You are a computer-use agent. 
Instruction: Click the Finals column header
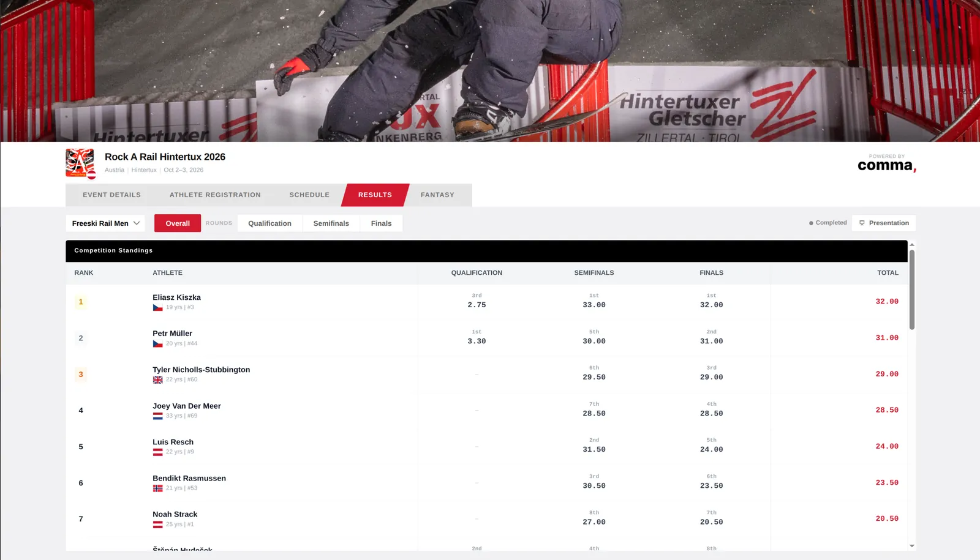click(x=712, y=273)
